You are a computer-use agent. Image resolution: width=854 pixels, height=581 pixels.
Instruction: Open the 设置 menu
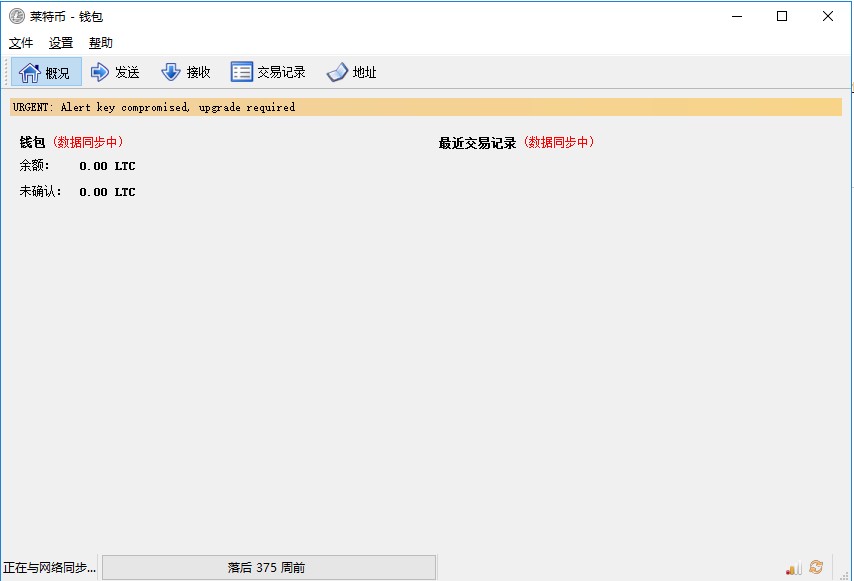point(60,42)
